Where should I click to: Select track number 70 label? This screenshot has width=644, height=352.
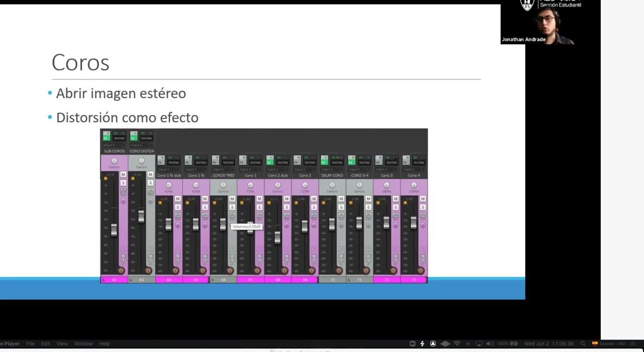[332, 280]
